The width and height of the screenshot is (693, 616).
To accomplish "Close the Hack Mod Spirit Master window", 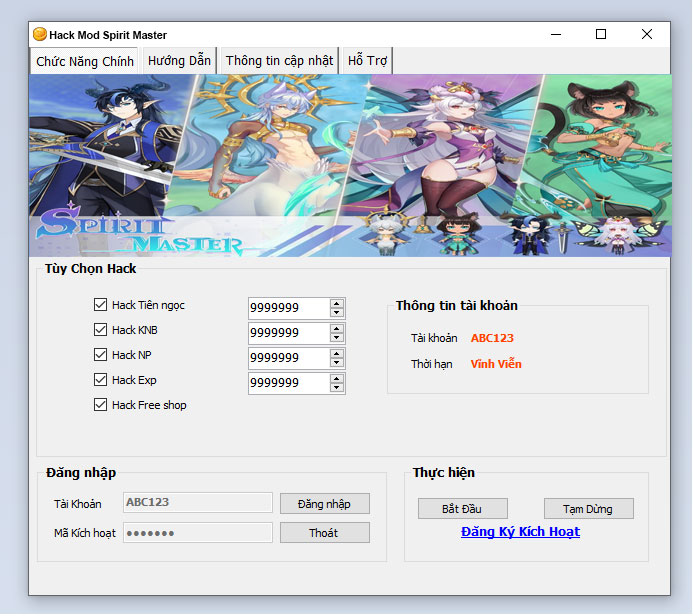I will [x=647, y=34].
